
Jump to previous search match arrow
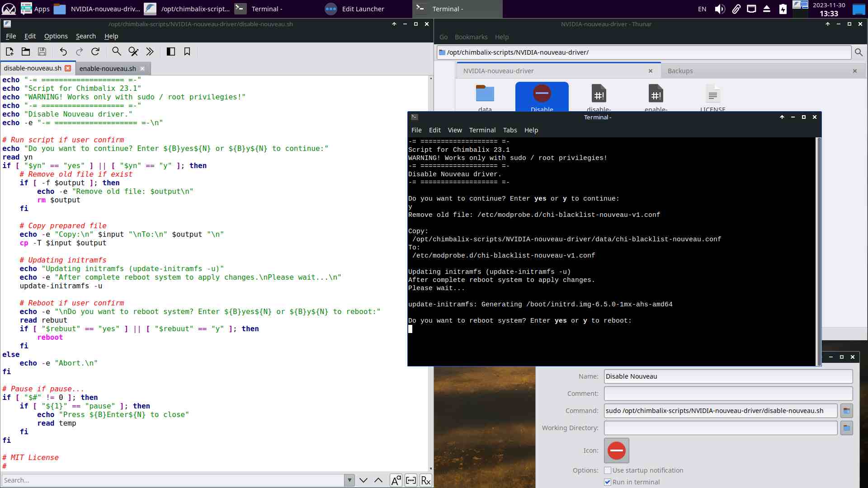[x=378, y=480]
